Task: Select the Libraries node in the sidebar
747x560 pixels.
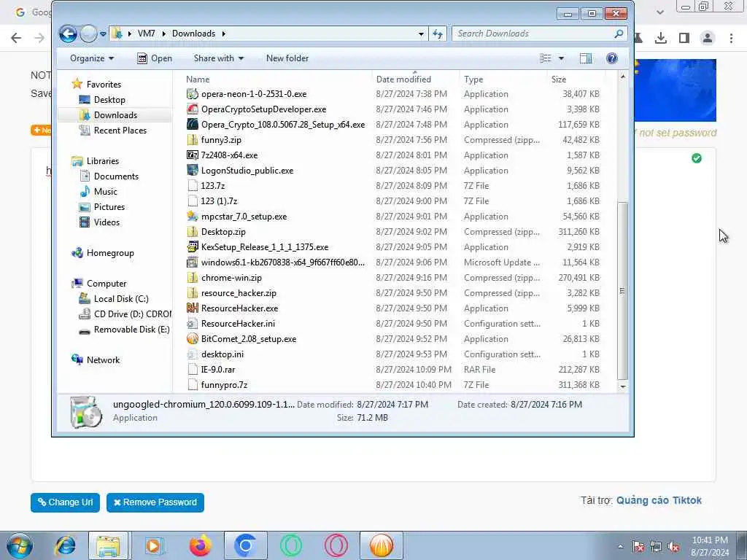Action: 102,161
